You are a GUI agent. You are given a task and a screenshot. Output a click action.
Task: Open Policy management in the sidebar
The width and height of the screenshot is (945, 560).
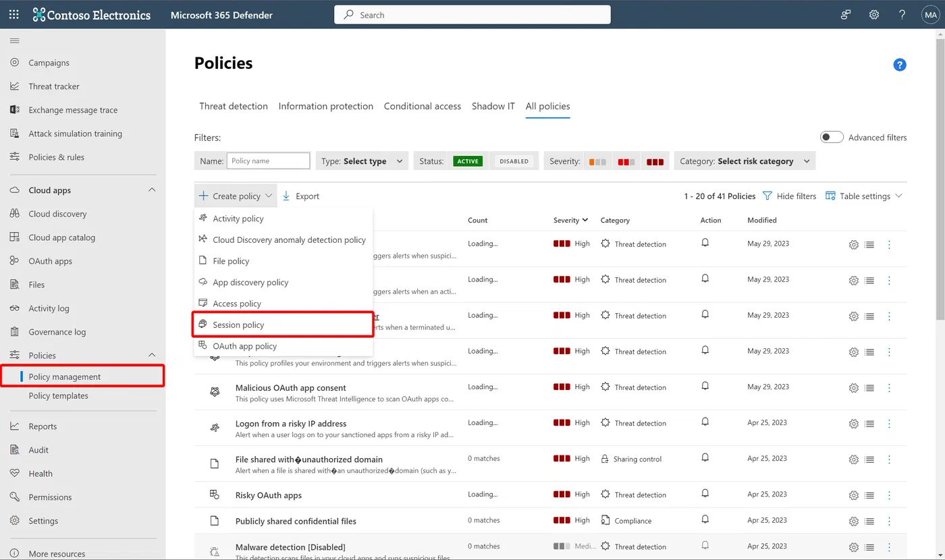tap(65, 376)
